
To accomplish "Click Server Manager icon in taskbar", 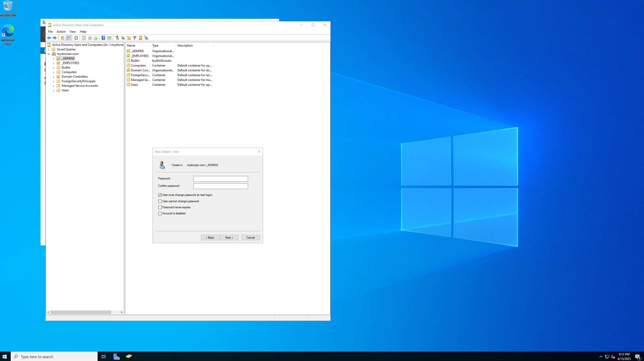I will 116,356.
